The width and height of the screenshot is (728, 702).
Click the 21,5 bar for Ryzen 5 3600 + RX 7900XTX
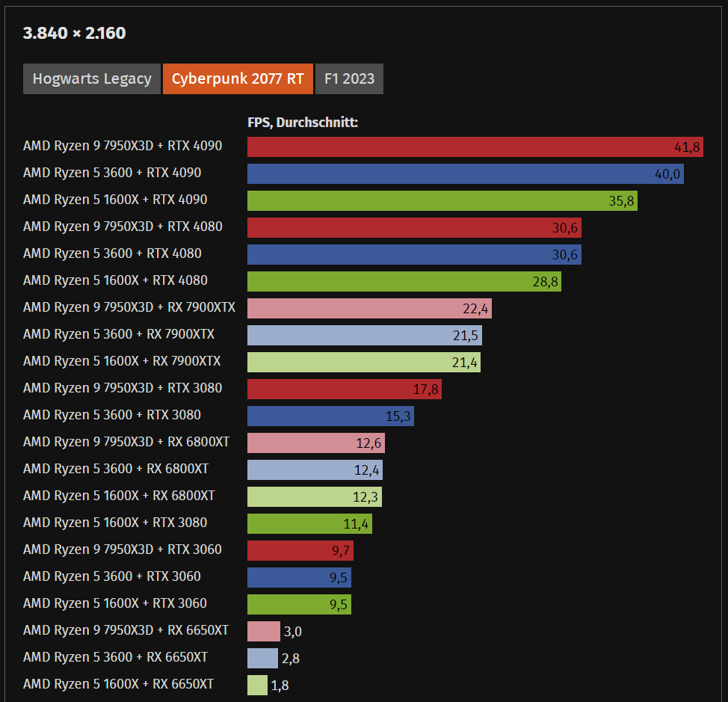click(365, 335)
